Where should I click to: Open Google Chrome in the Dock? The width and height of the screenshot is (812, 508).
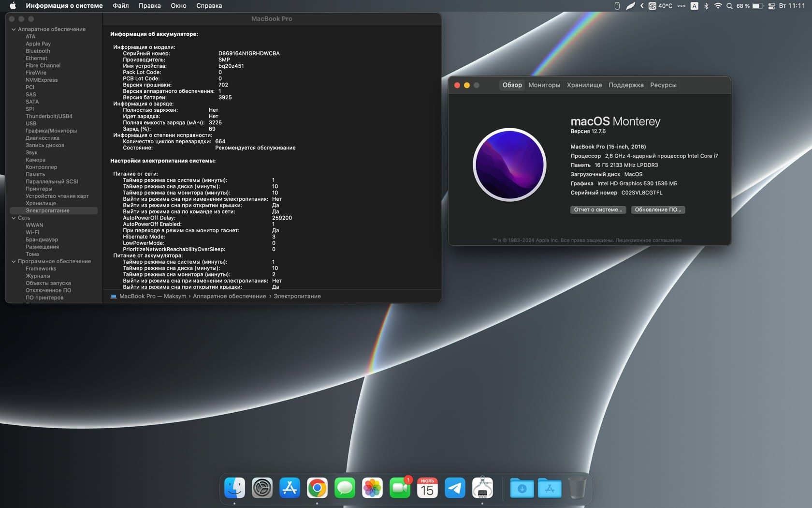(317, 488)
